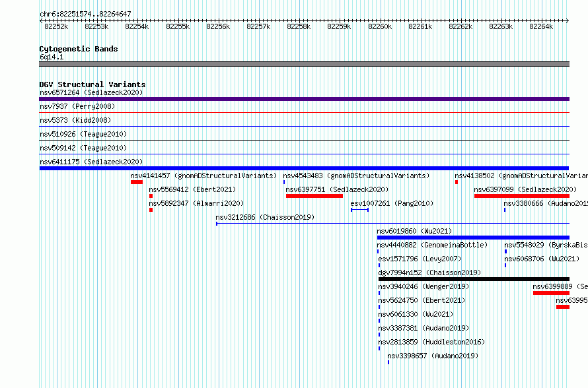The width and height of the screenshot is (588, 388).
Task: Click the 82256k ruler tick label
Action: pyautogui.click(x=218, y=26)
